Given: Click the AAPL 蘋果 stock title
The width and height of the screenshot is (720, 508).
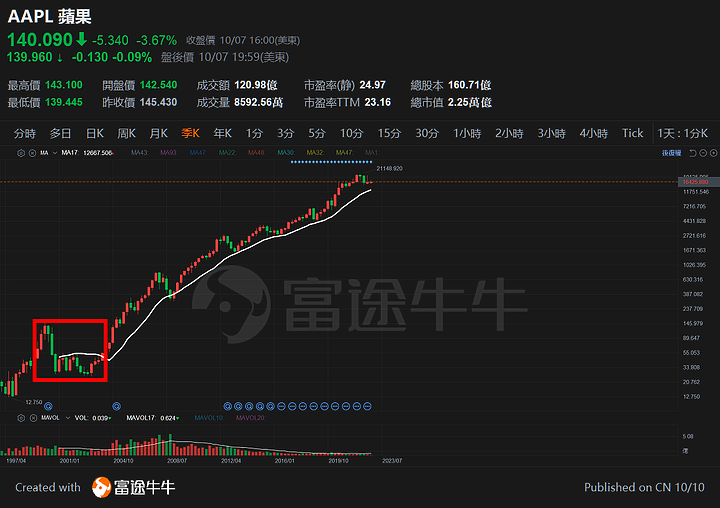Looking at the screenshot, I should [50, 17].
